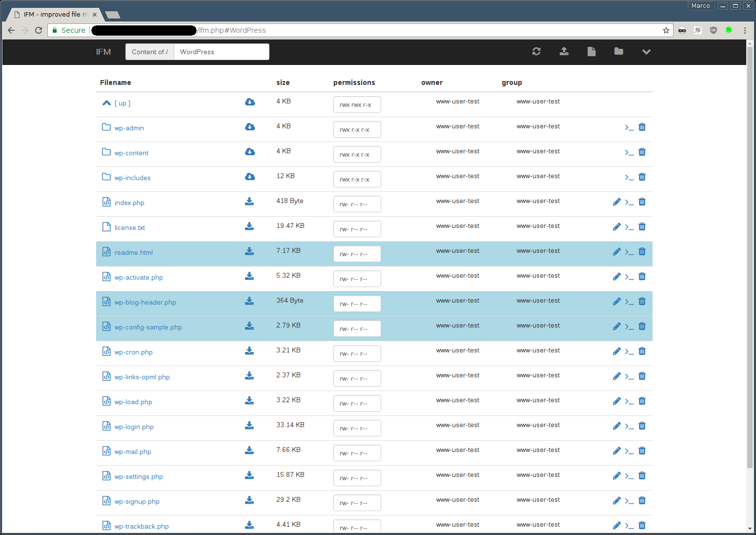
Task: Open the wp-links-opml.php file link
Action: click(x=142, y=377)
